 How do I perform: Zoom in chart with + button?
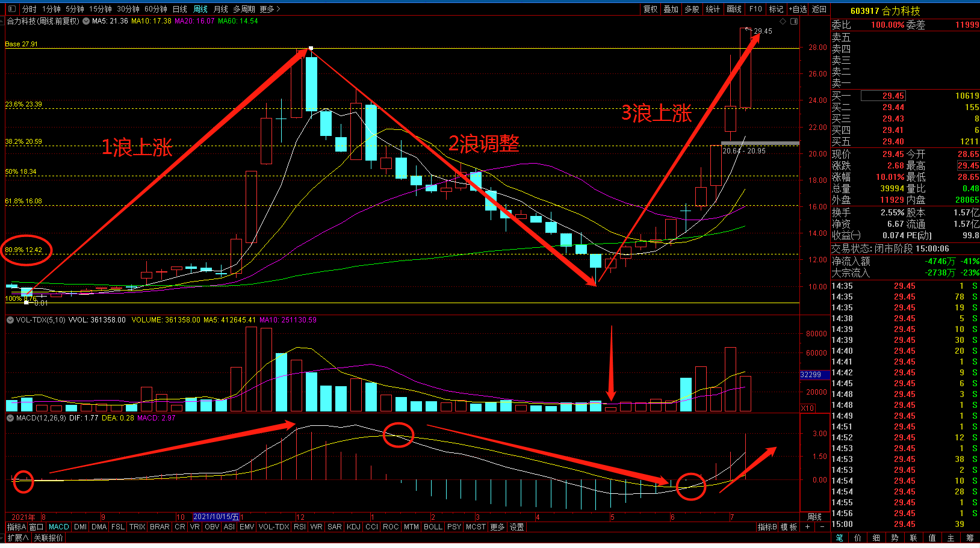coord(808,527)
